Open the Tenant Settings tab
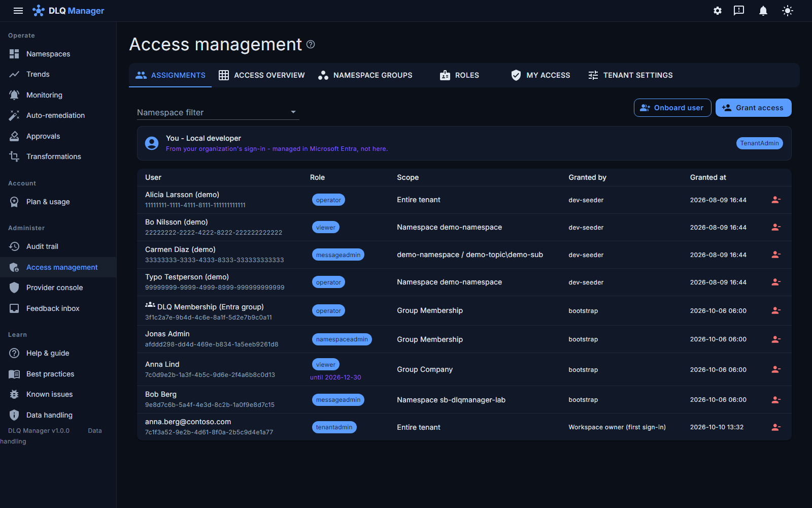 pos(630,75)
